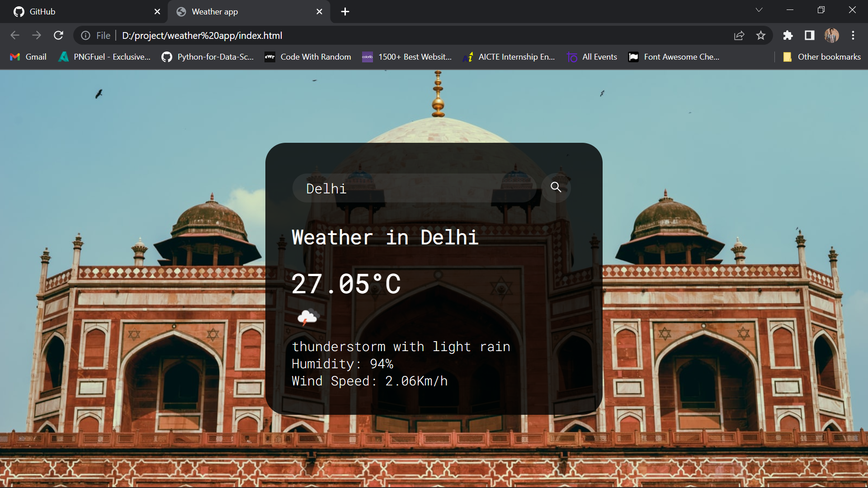Bookmark this page using the star icon
Screen dimensions: 868x488
(x=761, y=35)
